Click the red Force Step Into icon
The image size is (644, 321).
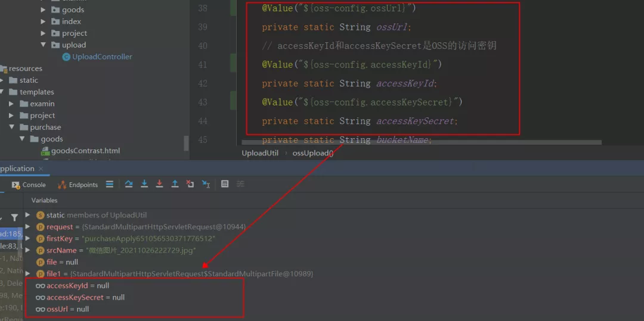click(159, 184)
